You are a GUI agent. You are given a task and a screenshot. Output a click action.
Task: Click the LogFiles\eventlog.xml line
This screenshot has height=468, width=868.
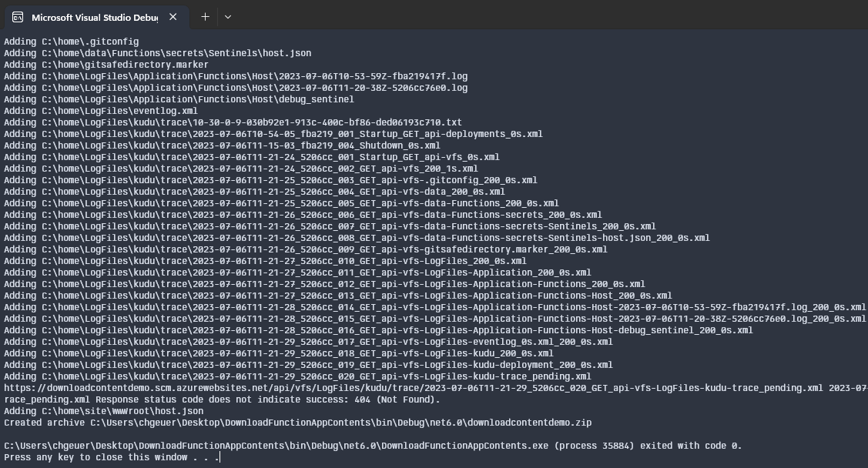[x=101, y=111]
